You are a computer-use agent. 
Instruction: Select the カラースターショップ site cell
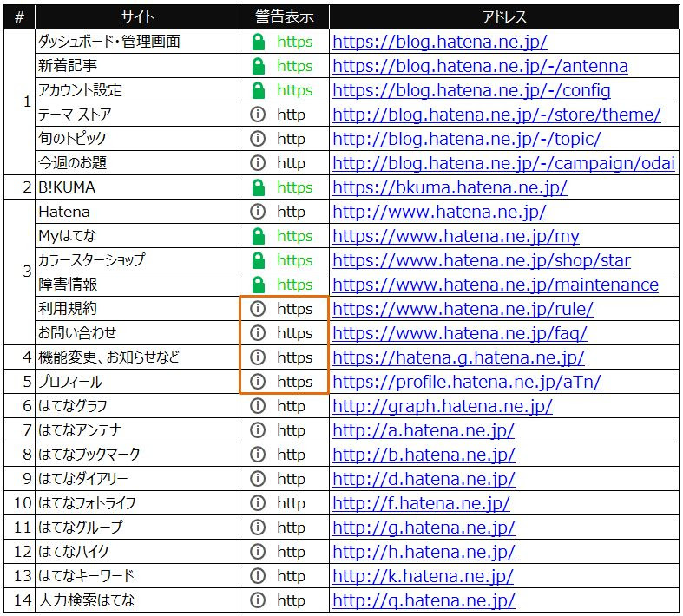pyautogui.click(x=138, y=260)
